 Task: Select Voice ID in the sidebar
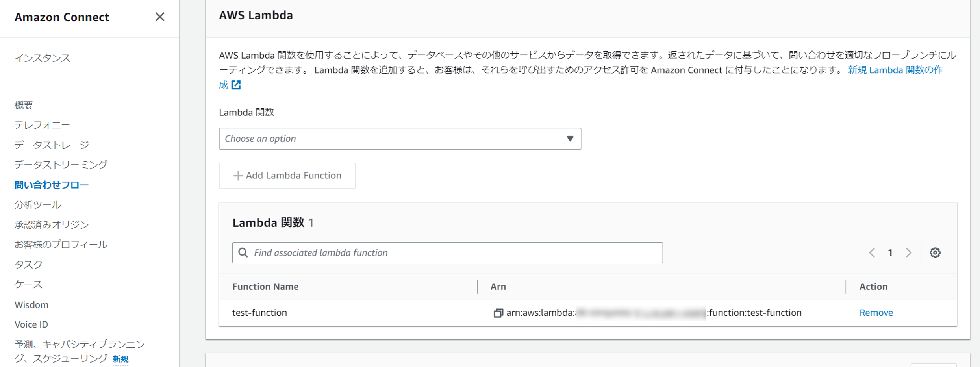(x=31, y=324)
